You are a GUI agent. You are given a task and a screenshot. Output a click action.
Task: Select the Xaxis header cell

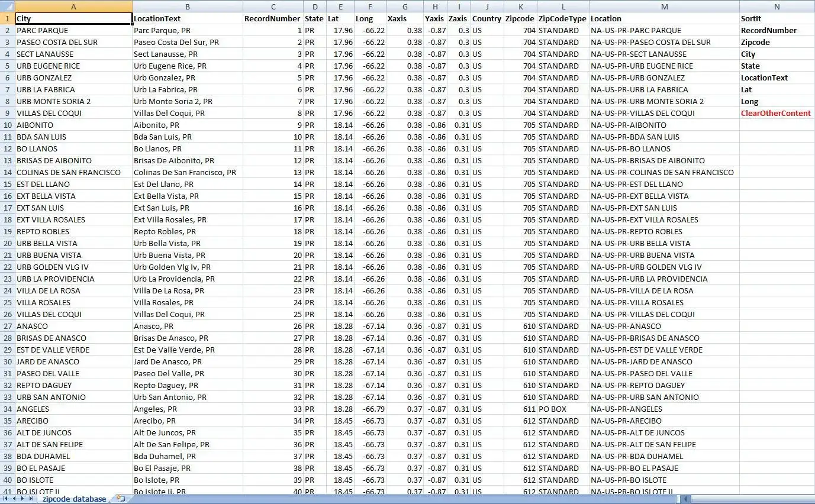coord(405,19)
